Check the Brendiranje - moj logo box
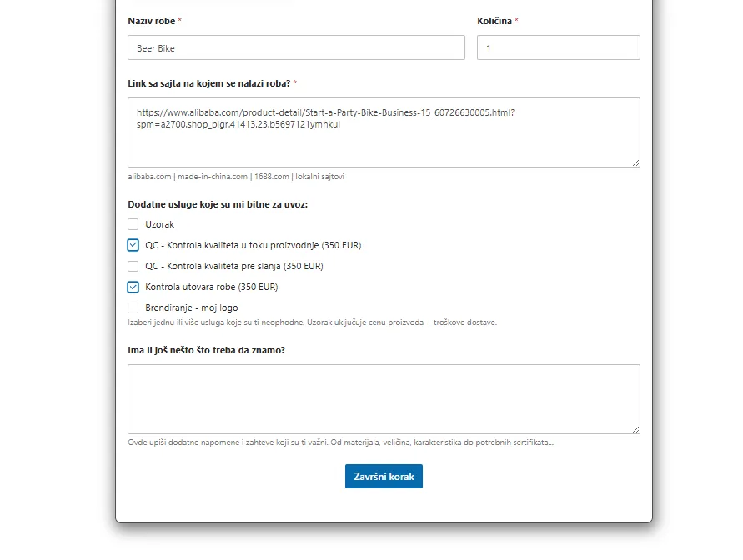Screen dimensions: 743x560 [x=133, y=307]
